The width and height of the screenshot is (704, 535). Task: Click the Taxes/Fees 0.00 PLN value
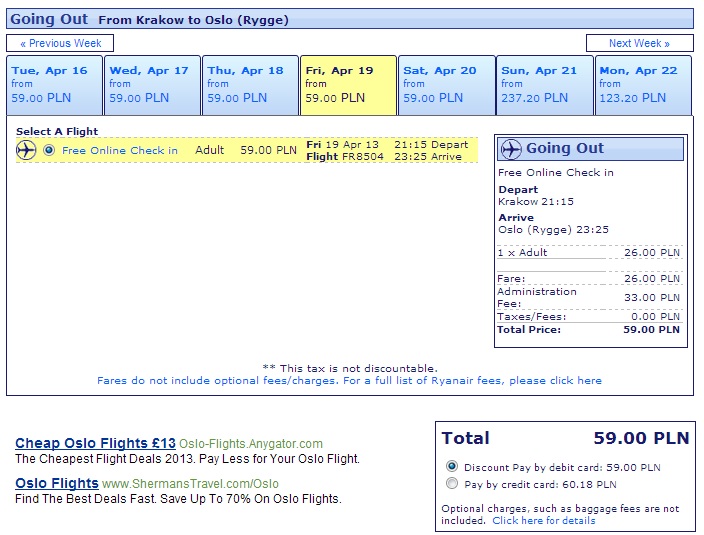click(x=656, y=316)
